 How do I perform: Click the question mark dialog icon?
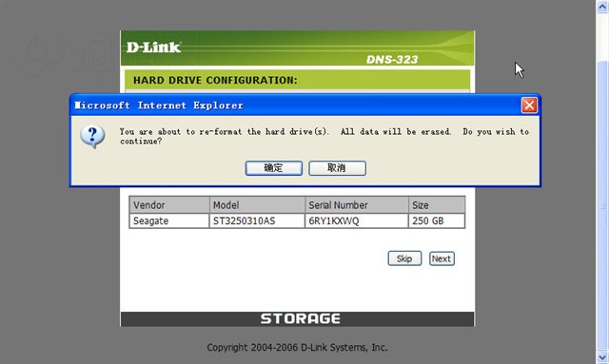[92, 136]
